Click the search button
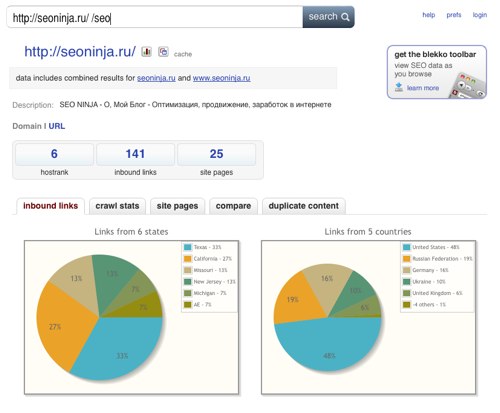 [328, 17]
